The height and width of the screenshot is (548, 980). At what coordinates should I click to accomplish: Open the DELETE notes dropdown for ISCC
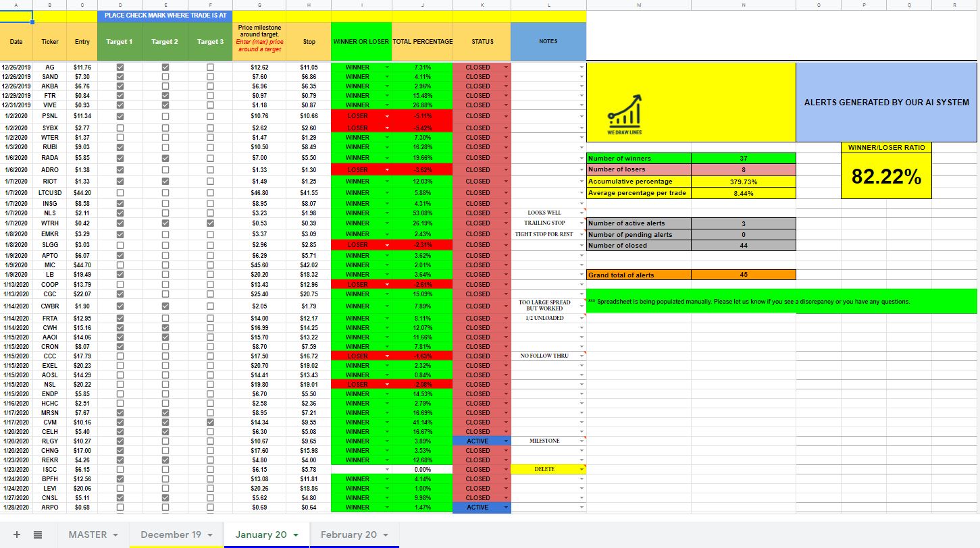click(582, 469)
